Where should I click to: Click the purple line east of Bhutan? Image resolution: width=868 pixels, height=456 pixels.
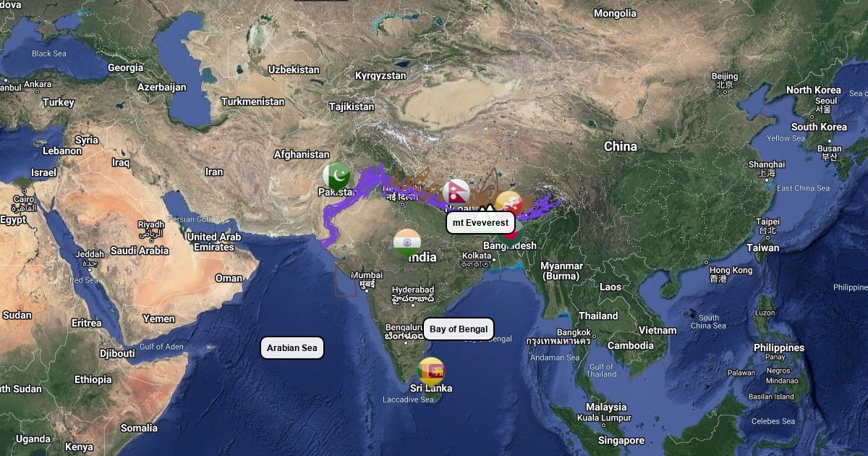point(539,206)
